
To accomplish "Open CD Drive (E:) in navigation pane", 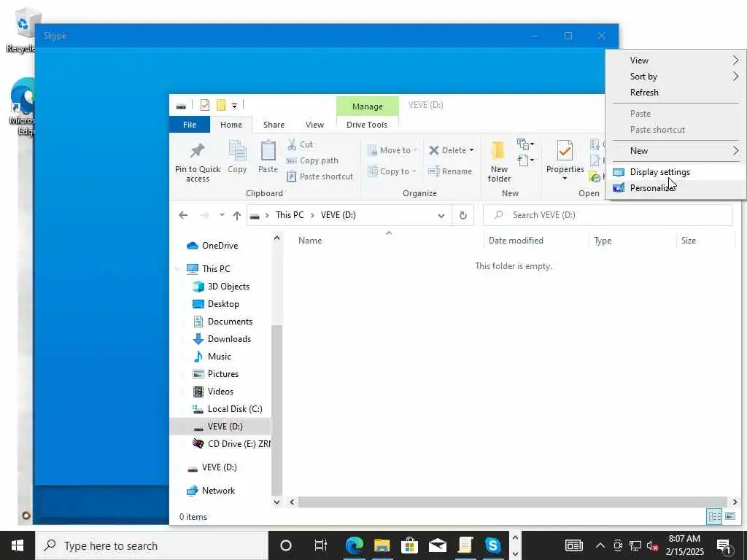I will [231, 444].
